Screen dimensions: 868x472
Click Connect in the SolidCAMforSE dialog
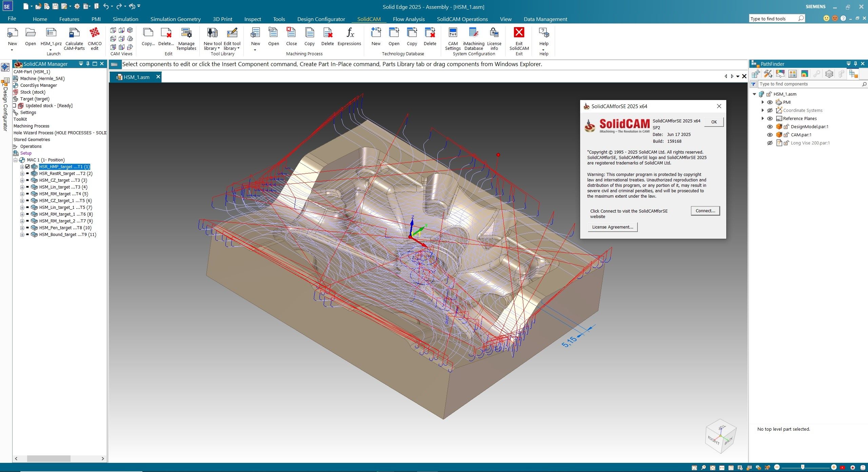point(705,211)
